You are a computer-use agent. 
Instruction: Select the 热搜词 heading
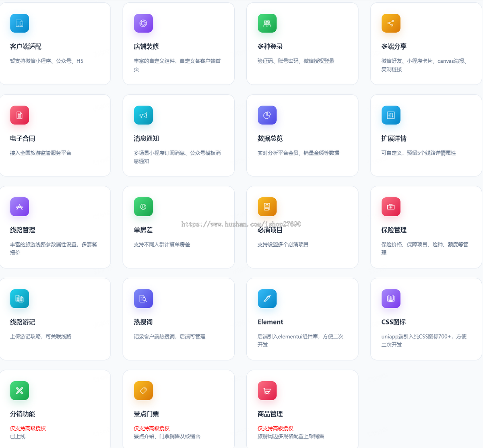pyautogui.click(x=143, y=322)
